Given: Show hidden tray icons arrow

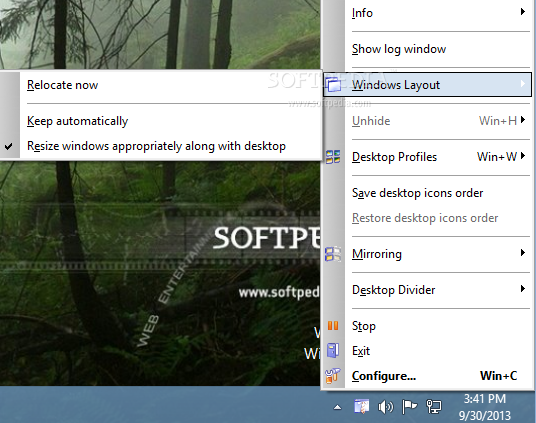Looking at the screenshot, I should (x=337, y=407).
